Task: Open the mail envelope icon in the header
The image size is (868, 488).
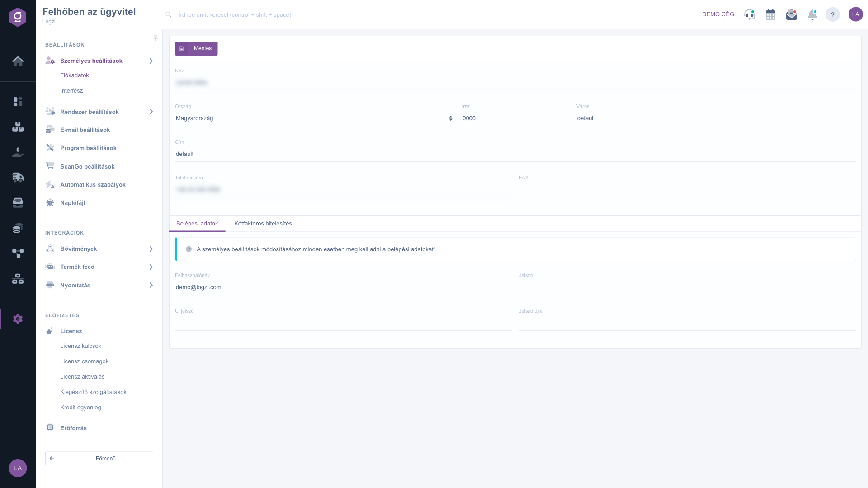Action: coord(791,14)
